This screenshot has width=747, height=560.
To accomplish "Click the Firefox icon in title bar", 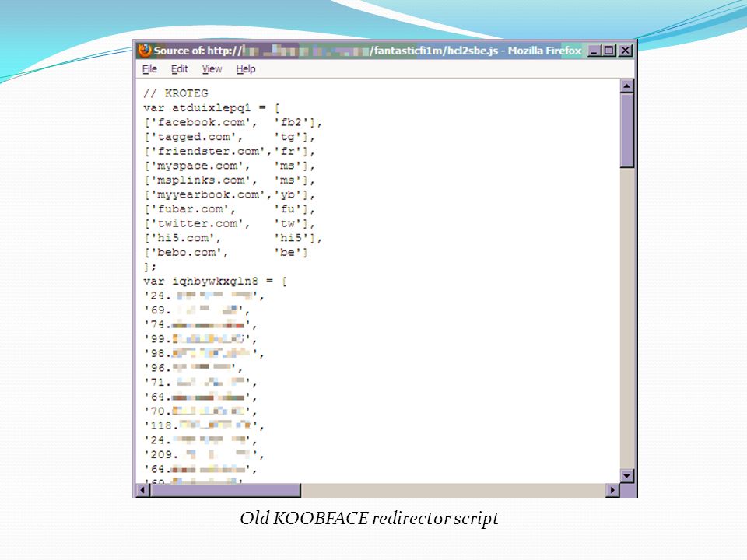I will [x=145, y=50].
